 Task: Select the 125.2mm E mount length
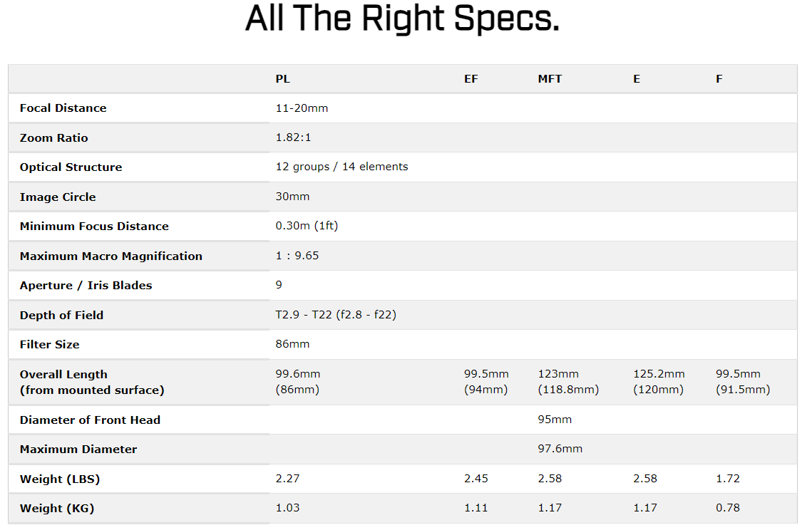(x=659, y=374)
